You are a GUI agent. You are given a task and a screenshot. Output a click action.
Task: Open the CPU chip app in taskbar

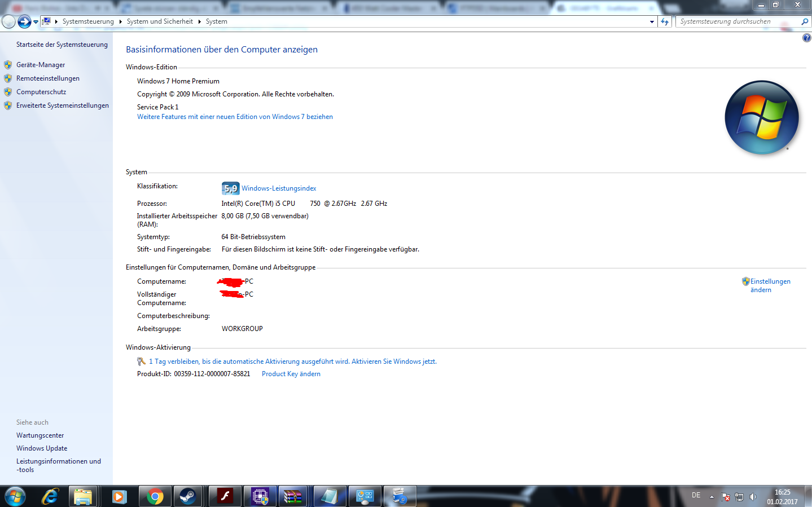pyautogui.click(x=260, y=496)
